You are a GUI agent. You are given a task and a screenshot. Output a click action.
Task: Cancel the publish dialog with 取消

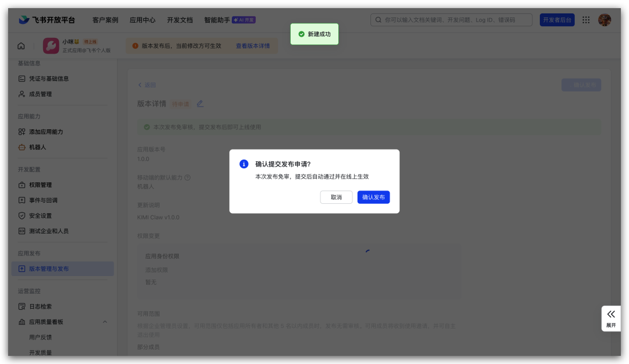click(336, 197)
